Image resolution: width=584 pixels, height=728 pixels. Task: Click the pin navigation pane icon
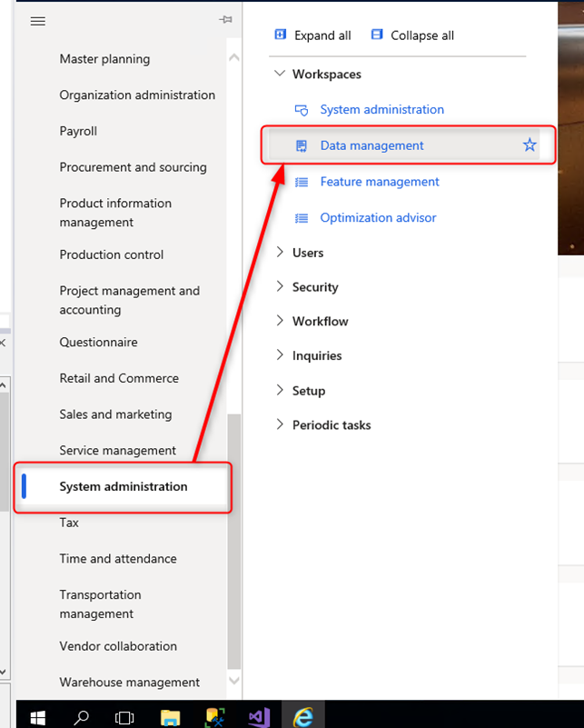(226, 20)
